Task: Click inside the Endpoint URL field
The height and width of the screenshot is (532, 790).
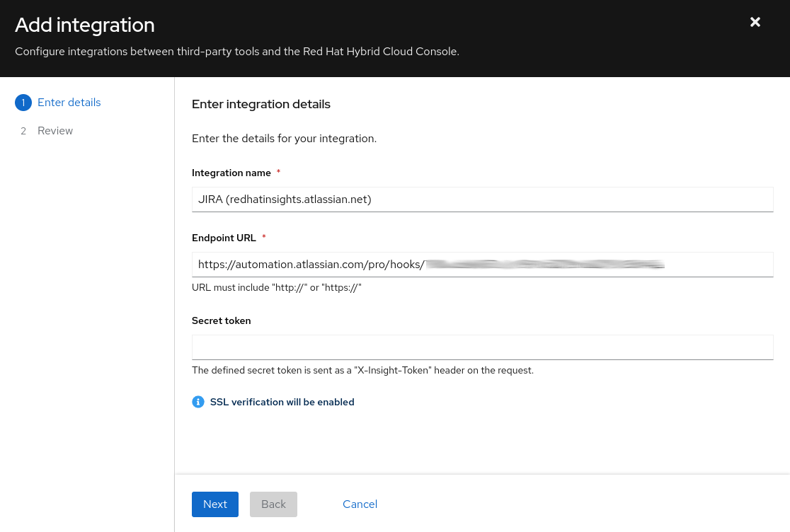Action: tap(482, 265)
